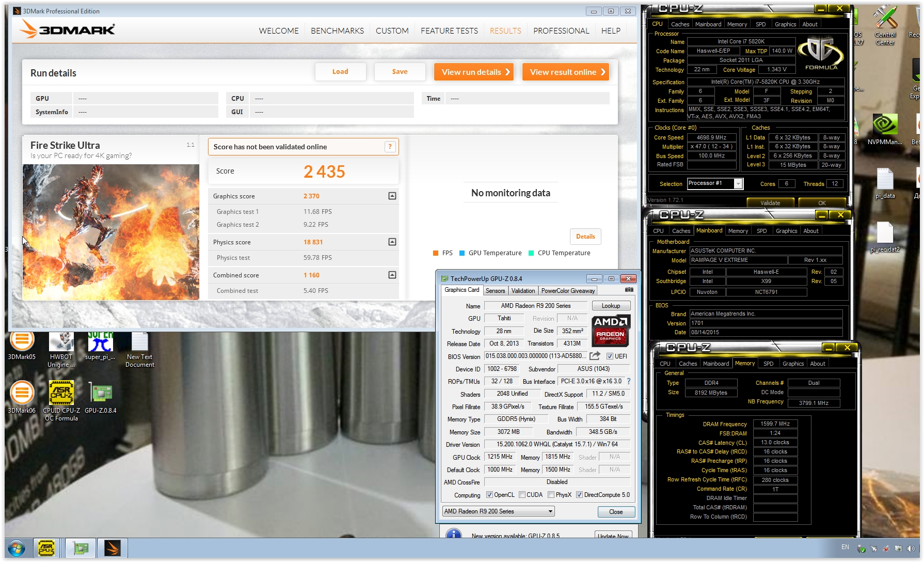Toggle the UEFI checkbox in GPU-Z
This screenshot has height=562, width=924.
(x=610, y=356)
